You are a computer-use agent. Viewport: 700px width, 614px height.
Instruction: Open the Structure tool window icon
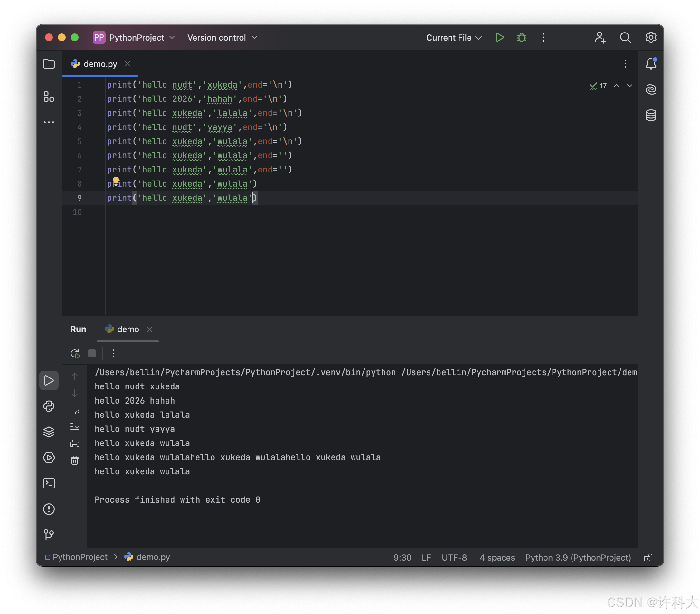[x=49, y=97]
